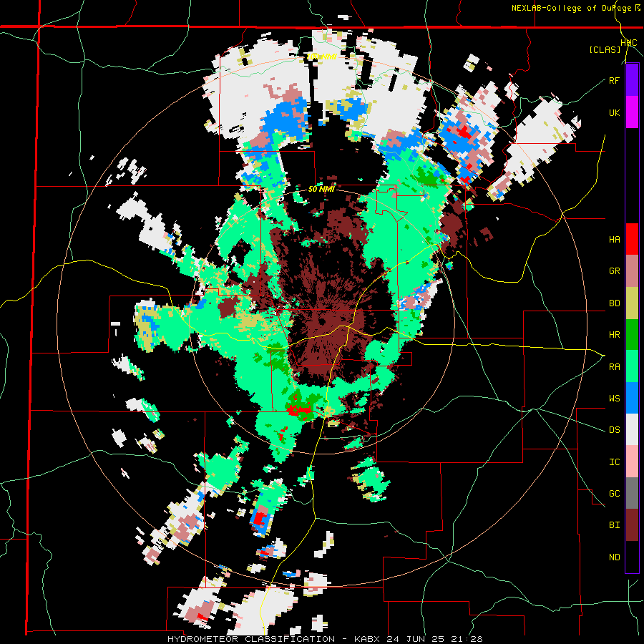Select the "GR" legend label
This screenshot has height=644, width=644.
pos(614,271)
